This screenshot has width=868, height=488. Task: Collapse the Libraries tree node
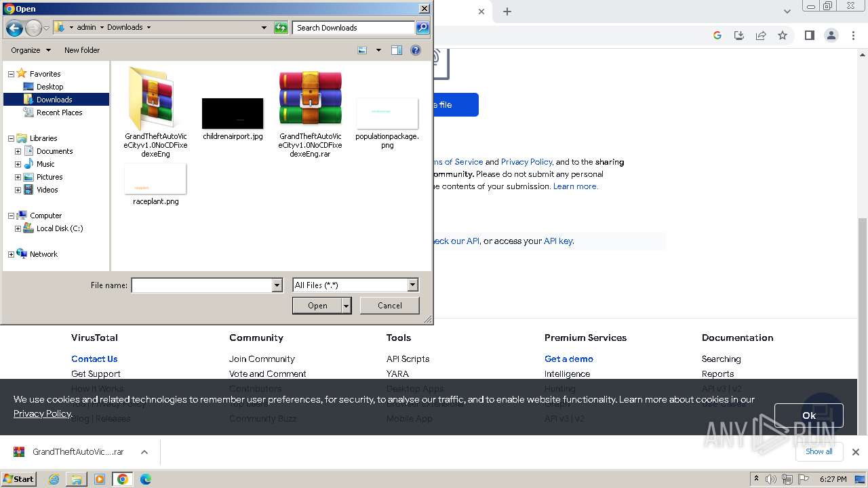coord(11,138)
